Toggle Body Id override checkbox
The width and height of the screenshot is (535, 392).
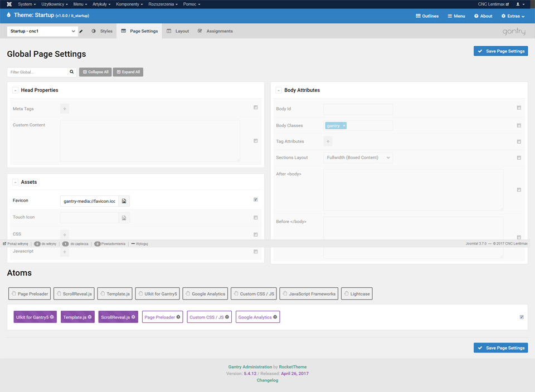point(519,107)
